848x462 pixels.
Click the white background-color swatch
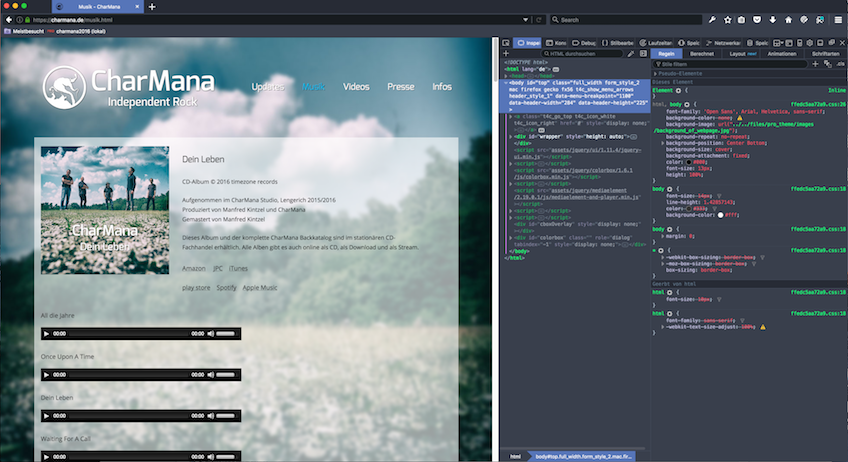point(720,214)
